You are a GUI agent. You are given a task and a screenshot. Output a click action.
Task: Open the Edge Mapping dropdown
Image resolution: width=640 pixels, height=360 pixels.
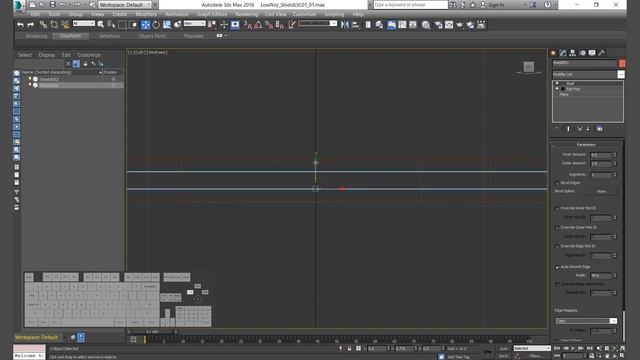pos(586,321)
